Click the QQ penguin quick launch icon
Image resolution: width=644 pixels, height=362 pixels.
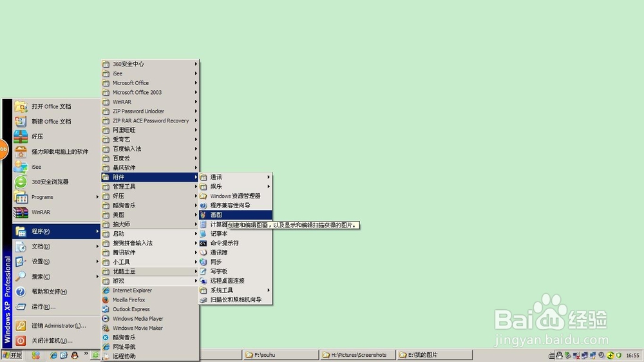(x=74, y=355)
